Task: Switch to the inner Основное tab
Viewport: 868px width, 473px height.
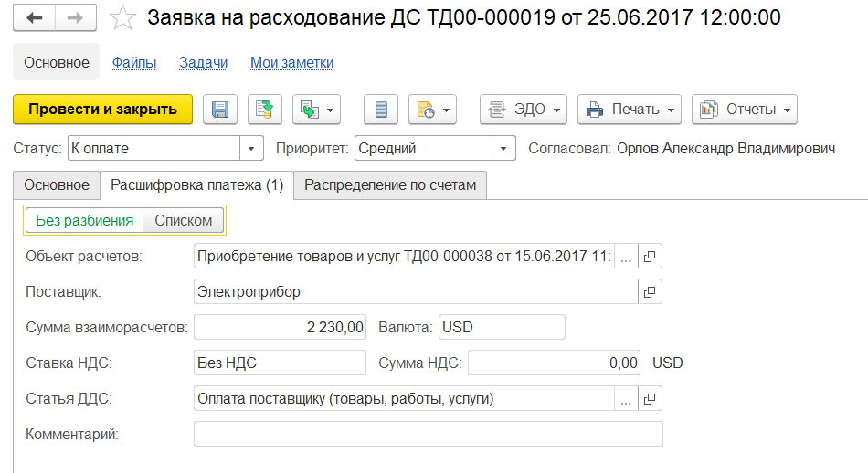Action: click(57, 184)
